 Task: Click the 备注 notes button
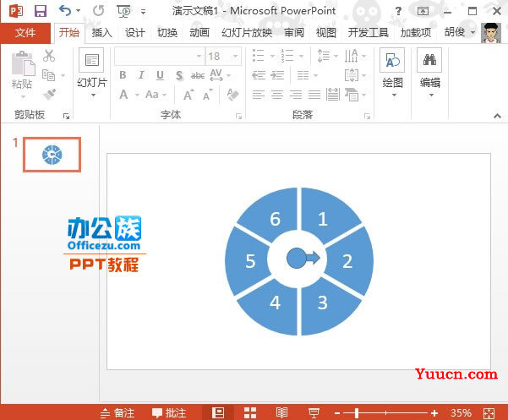117,413
